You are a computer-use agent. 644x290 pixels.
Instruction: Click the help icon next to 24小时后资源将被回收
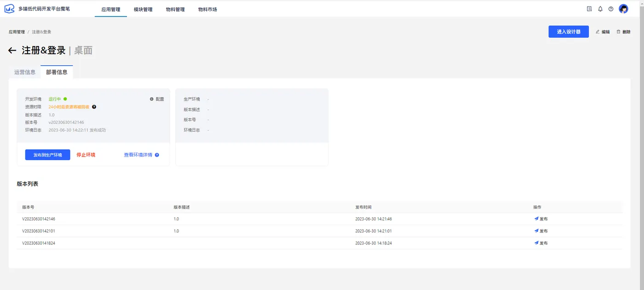click(x=94, y=107)
